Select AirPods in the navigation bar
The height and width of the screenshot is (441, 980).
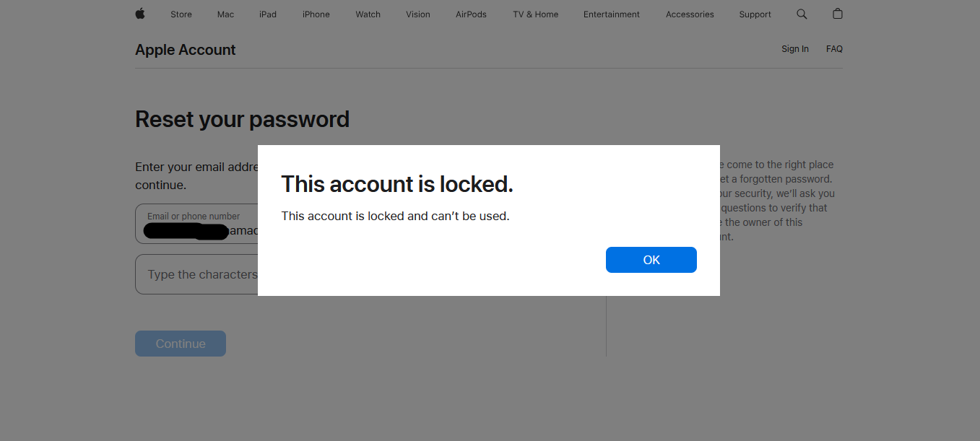tap(471, 14)
